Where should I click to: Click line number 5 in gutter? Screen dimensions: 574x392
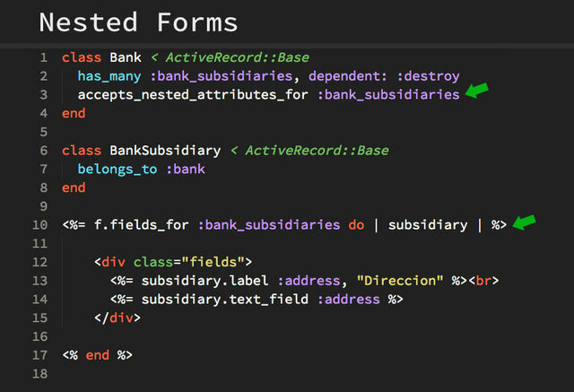44,132
